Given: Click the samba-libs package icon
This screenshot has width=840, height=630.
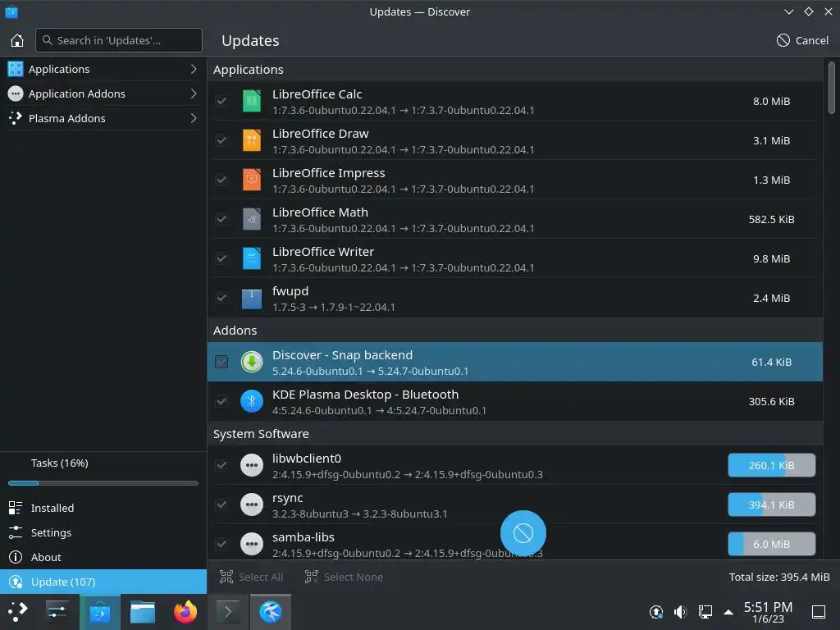Looking at the screenshot, I should click(x=251, y=544).
